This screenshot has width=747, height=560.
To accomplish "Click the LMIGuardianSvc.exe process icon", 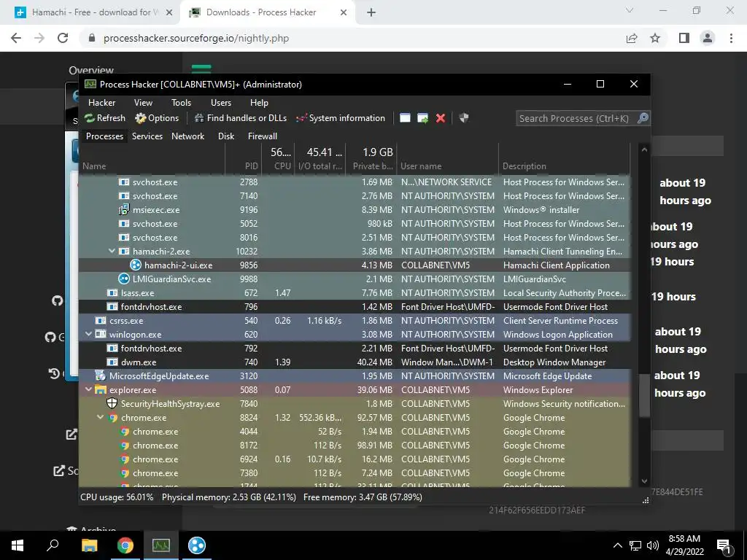I will pos(124,279).
